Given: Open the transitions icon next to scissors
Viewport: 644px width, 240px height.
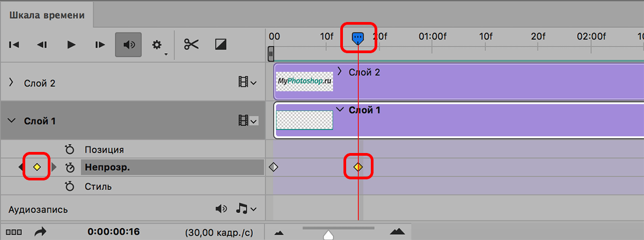Looking at the screenshot, I should [220, 45].
